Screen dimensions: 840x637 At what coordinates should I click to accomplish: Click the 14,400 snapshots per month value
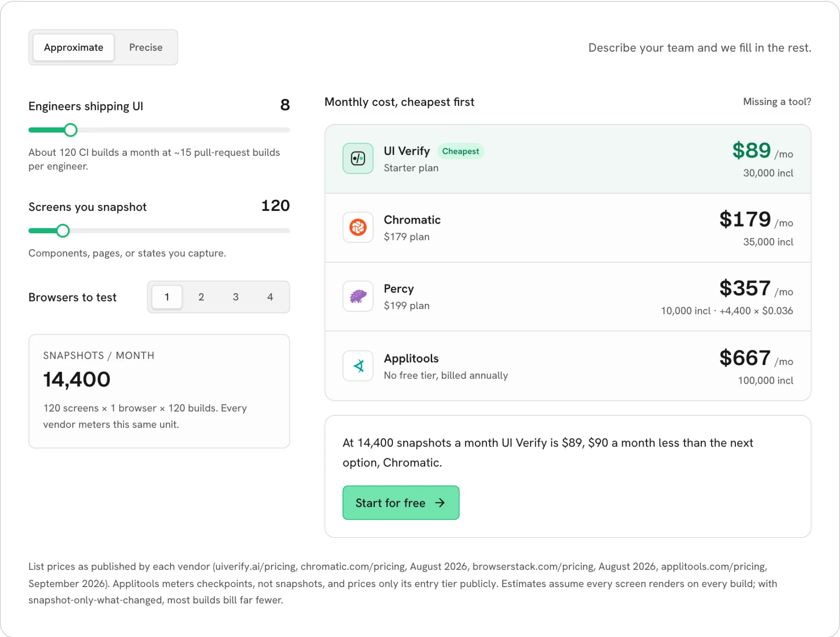coord(77,379)
